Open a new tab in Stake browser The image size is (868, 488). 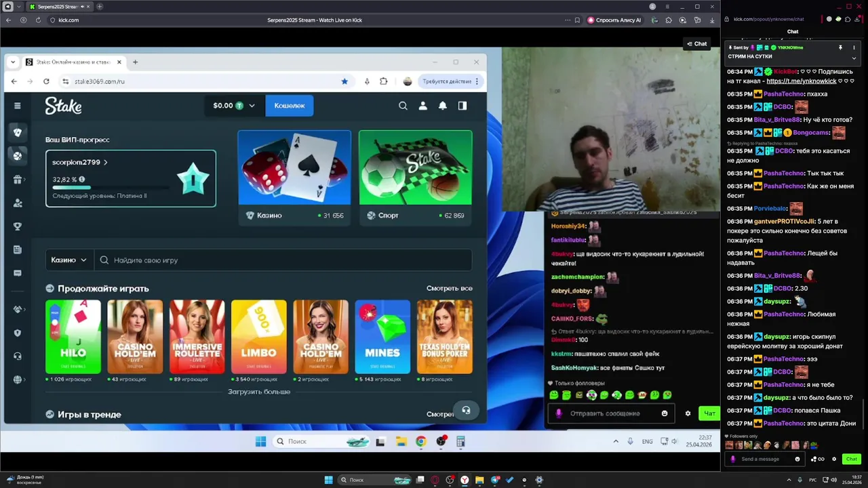135,62
